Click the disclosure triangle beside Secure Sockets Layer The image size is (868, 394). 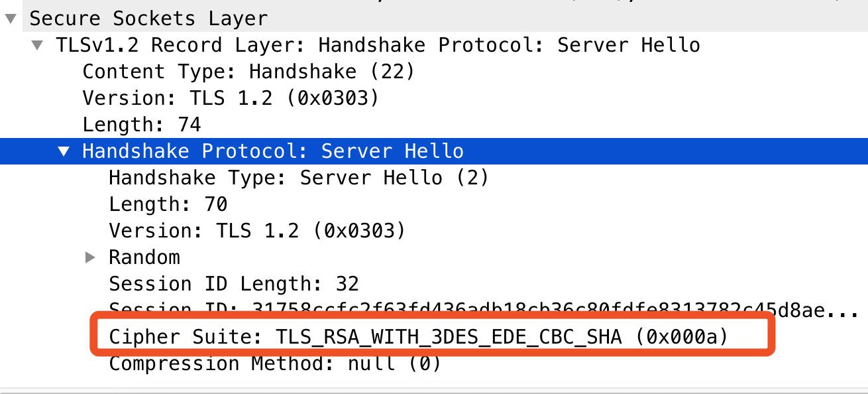pos(9,18)
